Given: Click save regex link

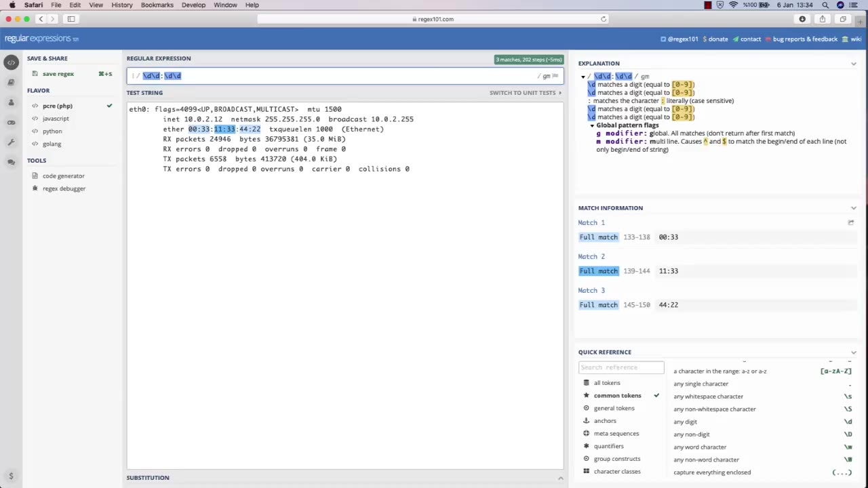Looking at the screenshot, I should click(58, 74).
